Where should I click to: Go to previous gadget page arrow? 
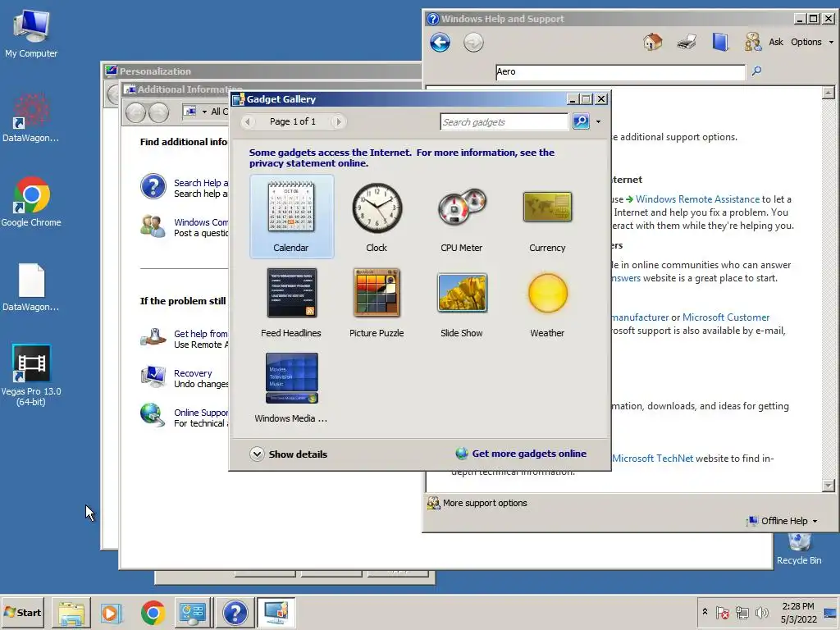(248, 121)
